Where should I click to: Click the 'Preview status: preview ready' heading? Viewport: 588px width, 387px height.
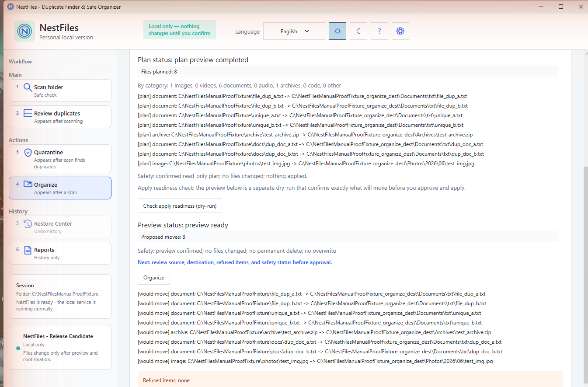coord(183,226)
